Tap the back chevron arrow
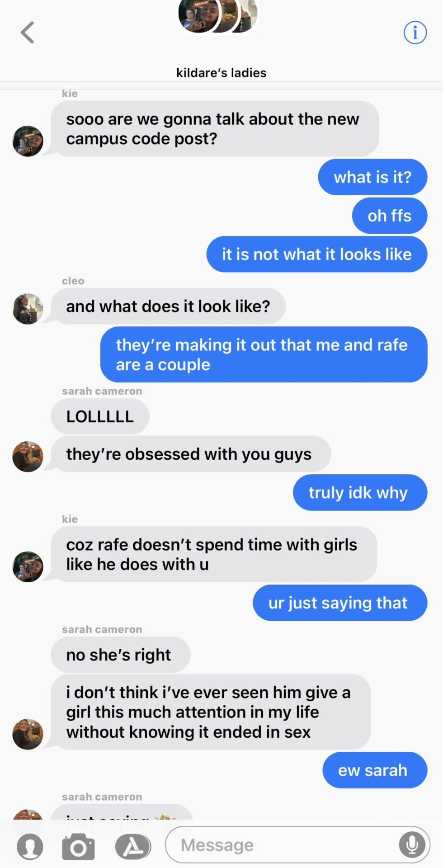This screenshot has width=443, height=868. pos(28,33)
